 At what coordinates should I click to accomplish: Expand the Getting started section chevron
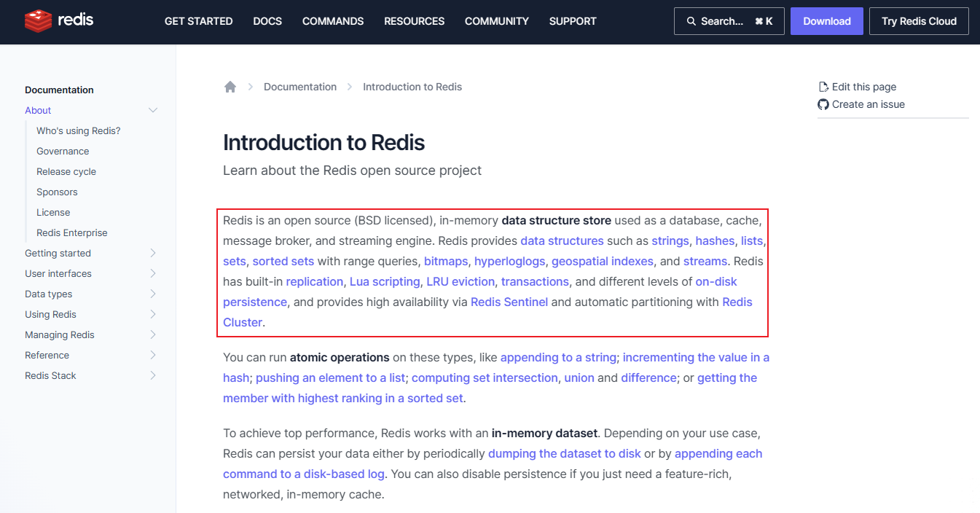[x=153, y=253]
